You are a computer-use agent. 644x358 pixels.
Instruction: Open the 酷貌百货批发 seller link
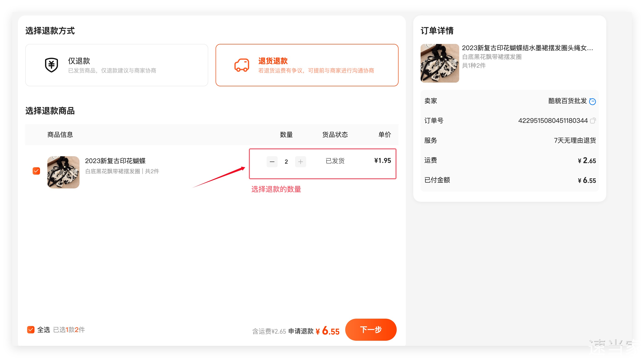567,101
